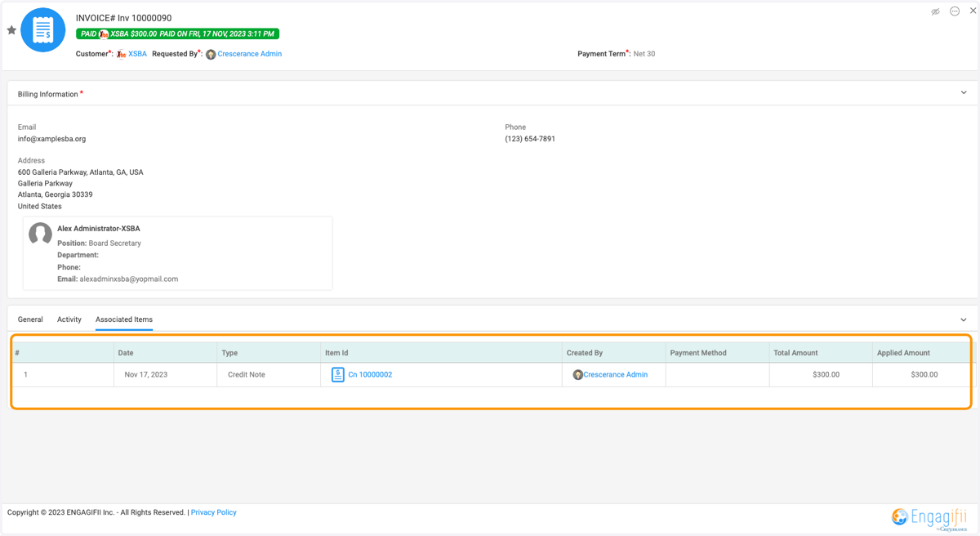Image resolution: width=980 pixels, height=536 pixels.
Task: Click the Board Secretary position text
Action: tap(114, 243)
